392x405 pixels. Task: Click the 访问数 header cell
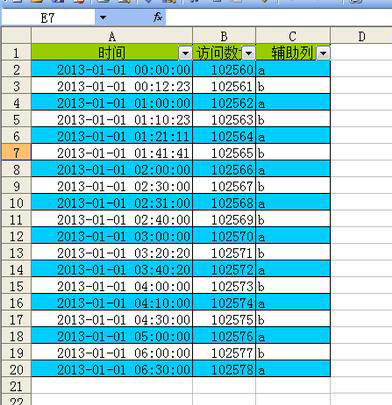click(x=224, y=53)
